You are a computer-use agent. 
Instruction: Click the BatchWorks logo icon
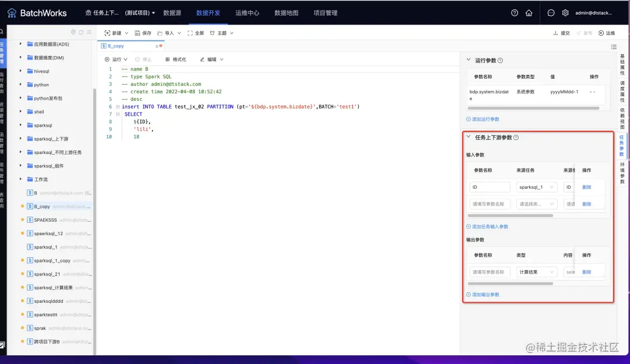[12, 13]
